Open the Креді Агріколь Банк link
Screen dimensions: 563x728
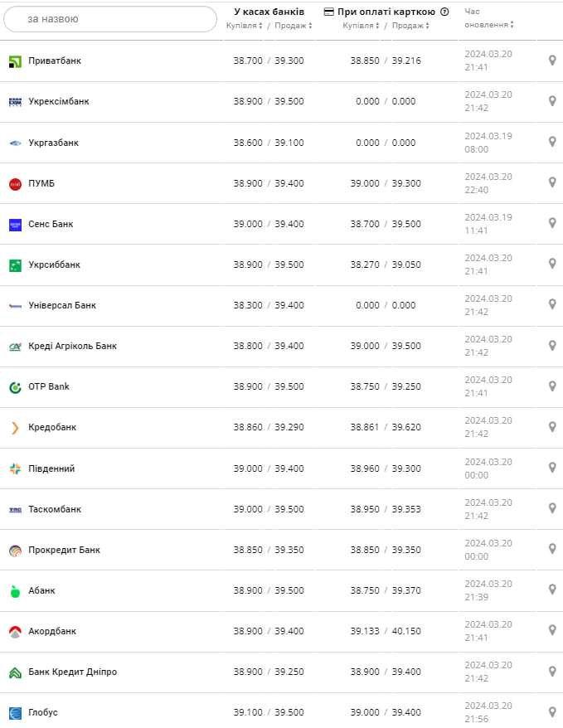72,346
